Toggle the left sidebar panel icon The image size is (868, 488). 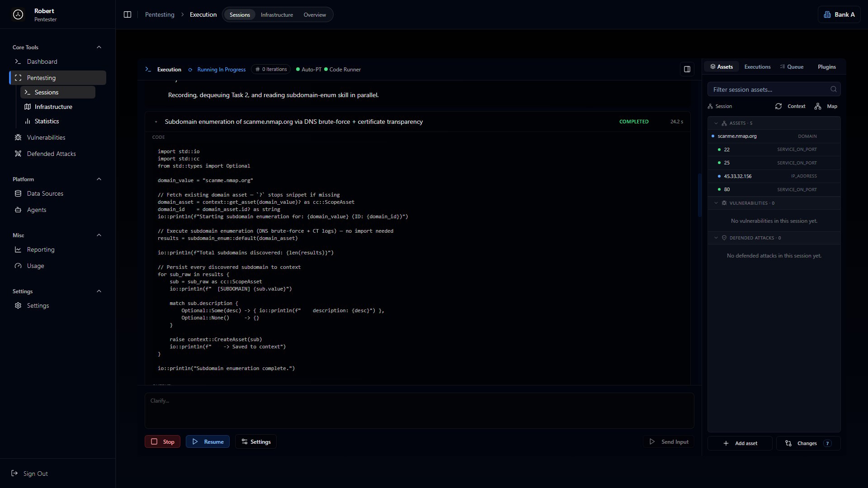[127, 14]
